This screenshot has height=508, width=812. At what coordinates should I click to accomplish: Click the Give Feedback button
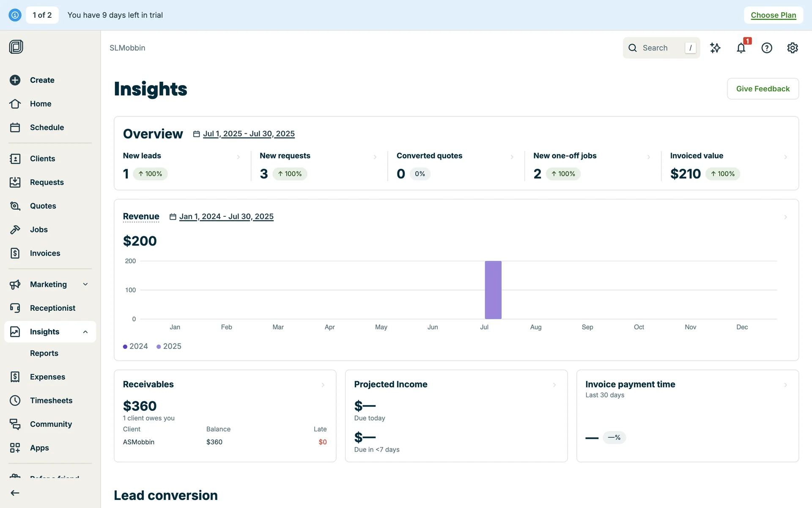pos(763,88)
